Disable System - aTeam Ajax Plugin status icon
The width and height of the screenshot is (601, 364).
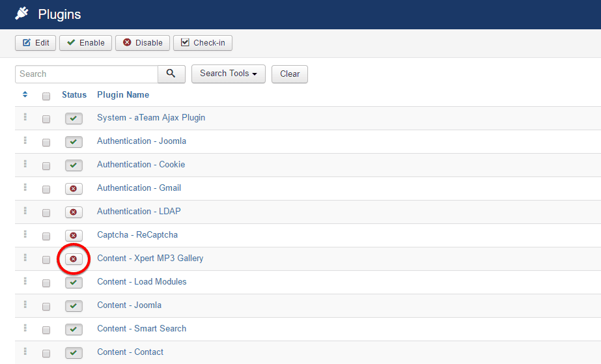pos(74,119)
